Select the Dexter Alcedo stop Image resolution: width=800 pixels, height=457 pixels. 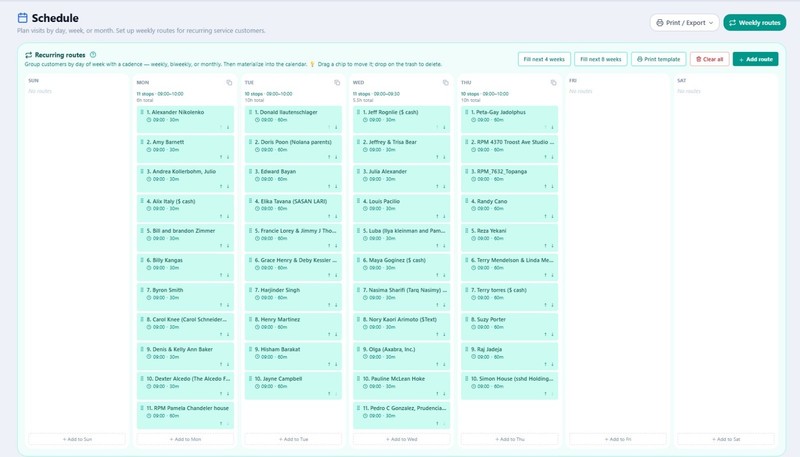point(185,386)
